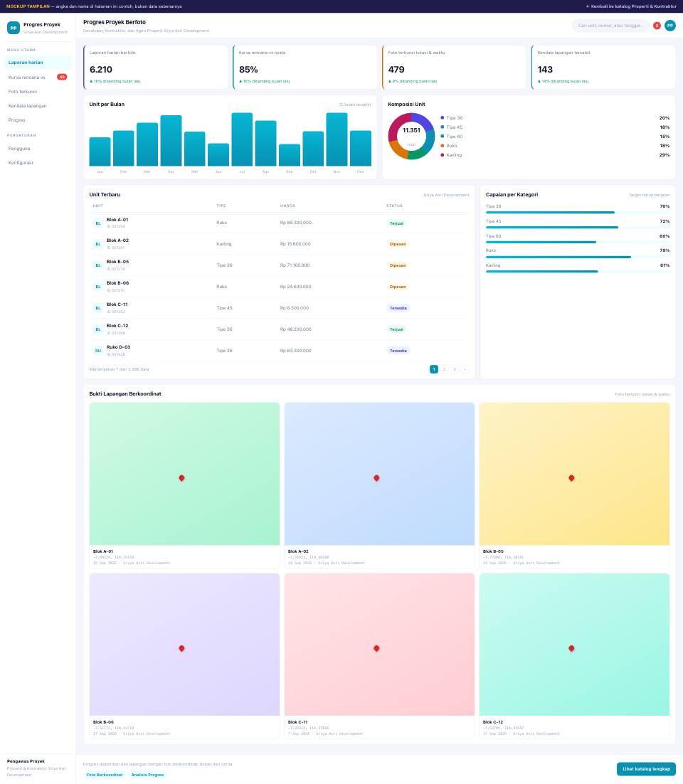Click the donut chart showing 11.351 total
This screenshot has height=784, width=683.
tap(411, 136)
